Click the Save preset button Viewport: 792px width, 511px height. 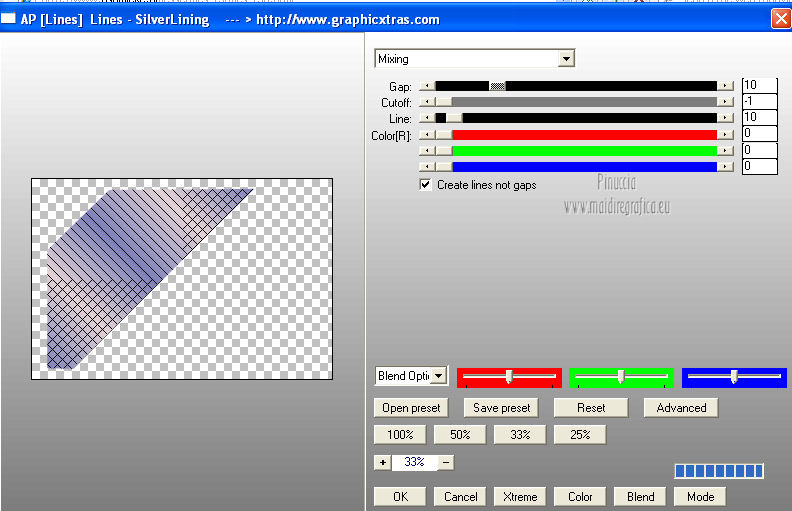tap(501, 408)
